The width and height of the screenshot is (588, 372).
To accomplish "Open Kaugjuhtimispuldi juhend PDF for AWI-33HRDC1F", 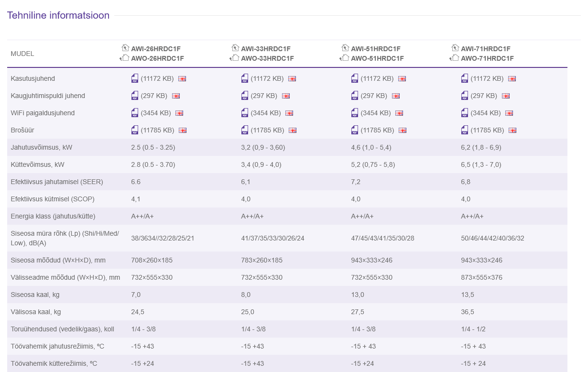I will point(245,96).
